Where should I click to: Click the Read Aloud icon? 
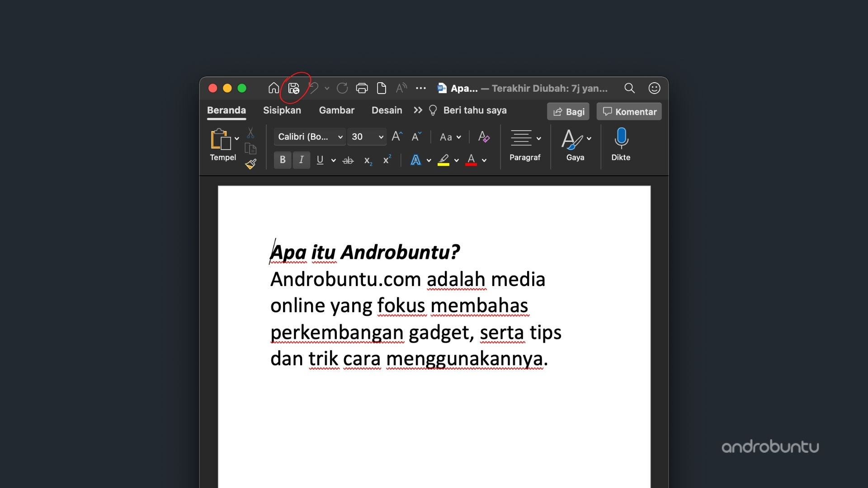pyautogui.click(x=400, y=88)
